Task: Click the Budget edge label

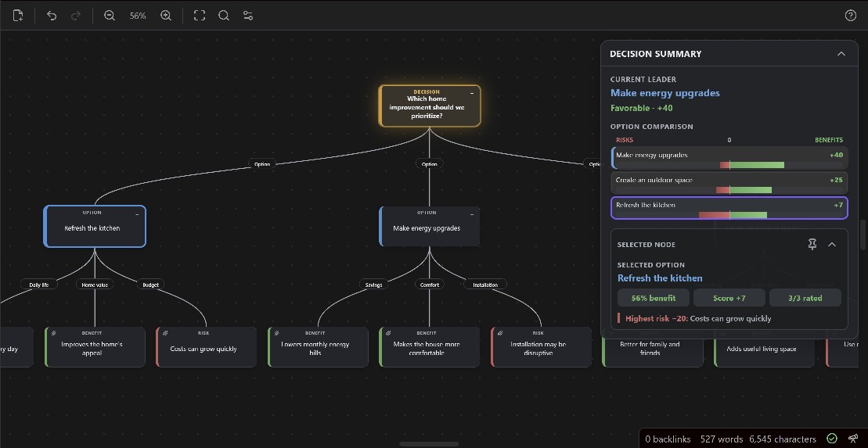Action: (150, 285)
